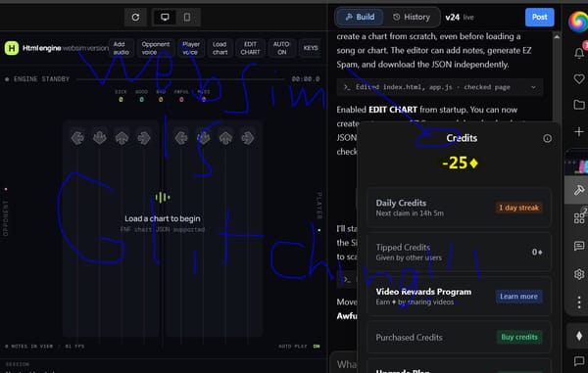Screen dimensions: 588x373
Task: Open the EDIT CHART editor button
Action: 250,48
